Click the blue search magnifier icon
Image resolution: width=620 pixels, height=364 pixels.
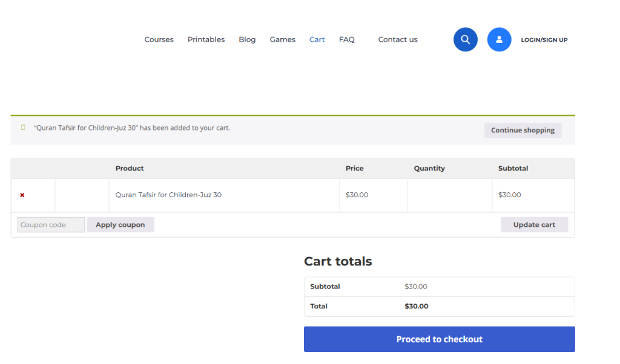coord(465,39)
